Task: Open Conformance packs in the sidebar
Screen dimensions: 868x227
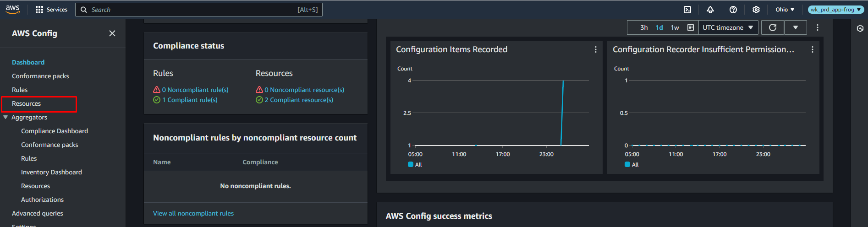Action: coord(40,76)
